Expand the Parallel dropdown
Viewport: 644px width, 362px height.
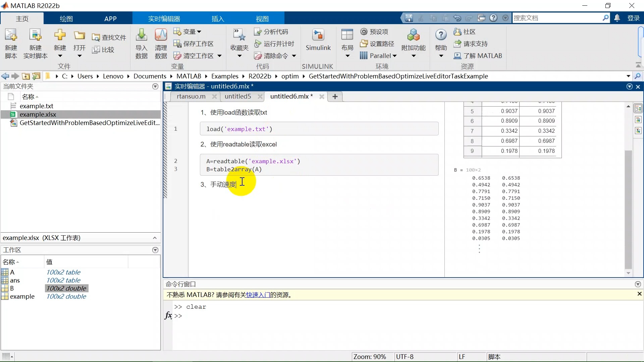pyautogui.click(x=394, y=56)
